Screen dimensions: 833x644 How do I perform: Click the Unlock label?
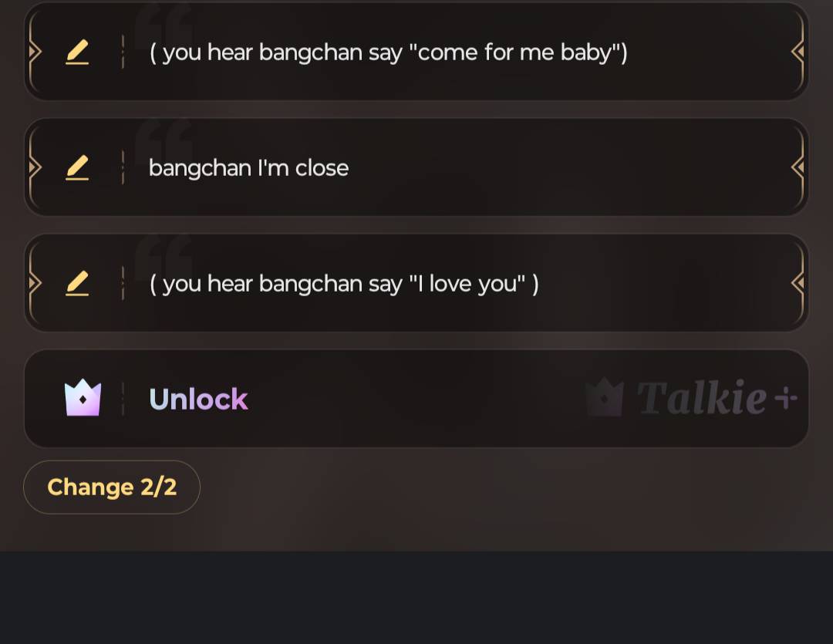click(198, 399)
